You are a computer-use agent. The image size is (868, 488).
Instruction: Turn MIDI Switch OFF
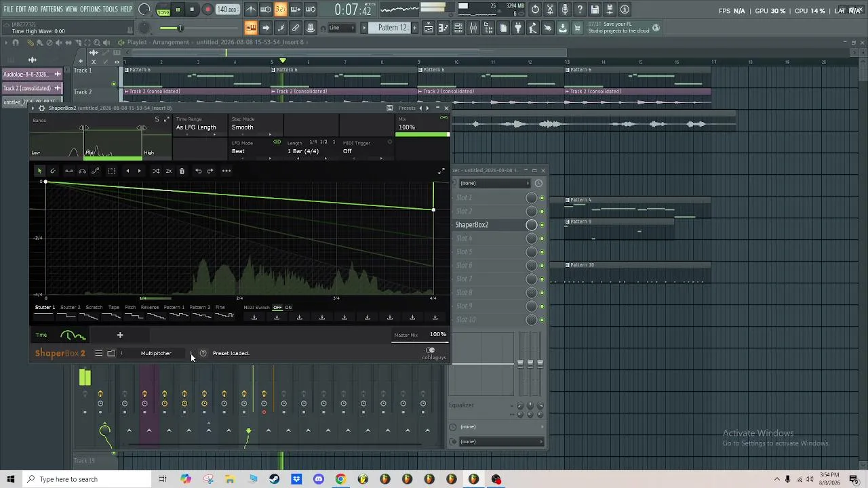(277, 308)
